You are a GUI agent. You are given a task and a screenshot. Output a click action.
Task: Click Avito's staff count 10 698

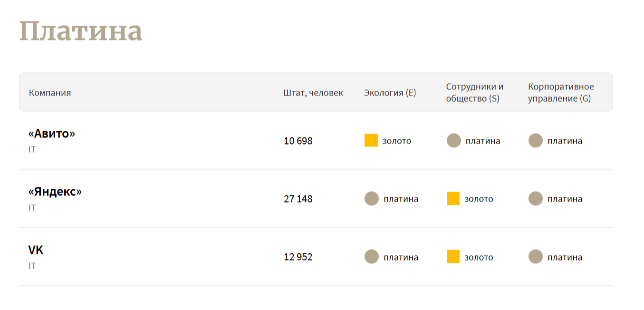(x=298, y=141)
